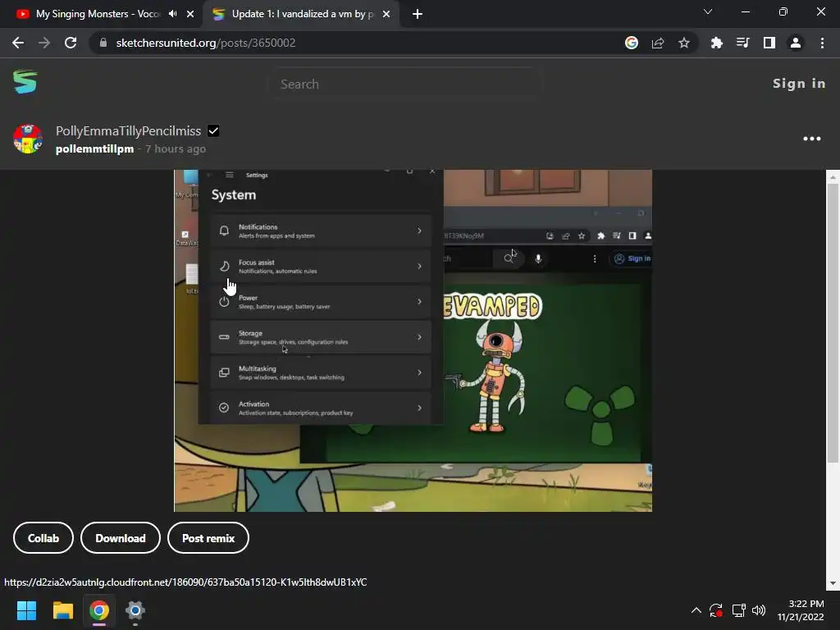Open a new tab
Image resolution: width=840 pixels, height=630 pixels.
click(x=418, y=14)
